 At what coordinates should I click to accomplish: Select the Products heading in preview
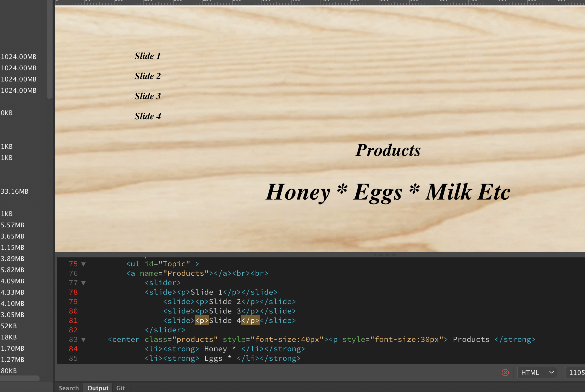coord(387,150)
